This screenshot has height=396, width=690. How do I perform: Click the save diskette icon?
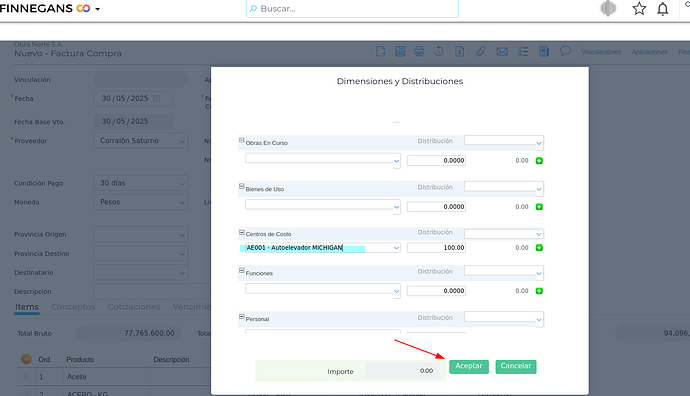(x=400, y=51)
